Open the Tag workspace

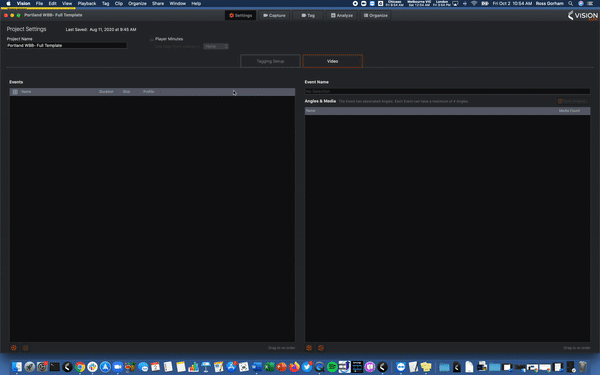click(x=308, y=15)
